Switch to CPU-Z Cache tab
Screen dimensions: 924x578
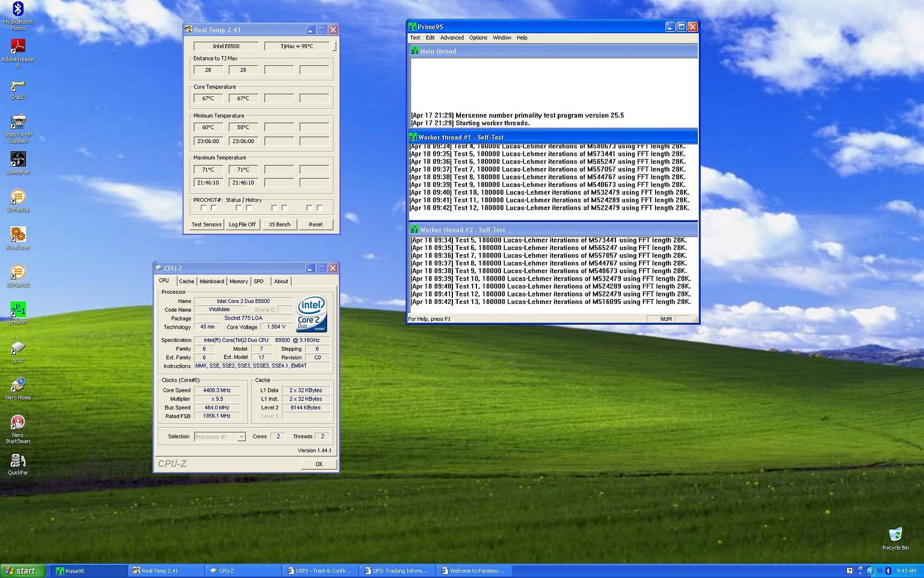[187, 282]
